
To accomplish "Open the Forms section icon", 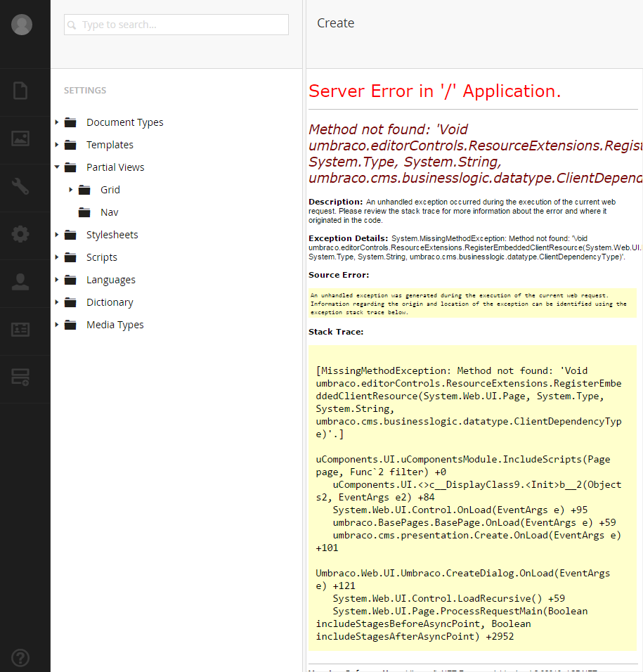I will [x=20, y=377].
